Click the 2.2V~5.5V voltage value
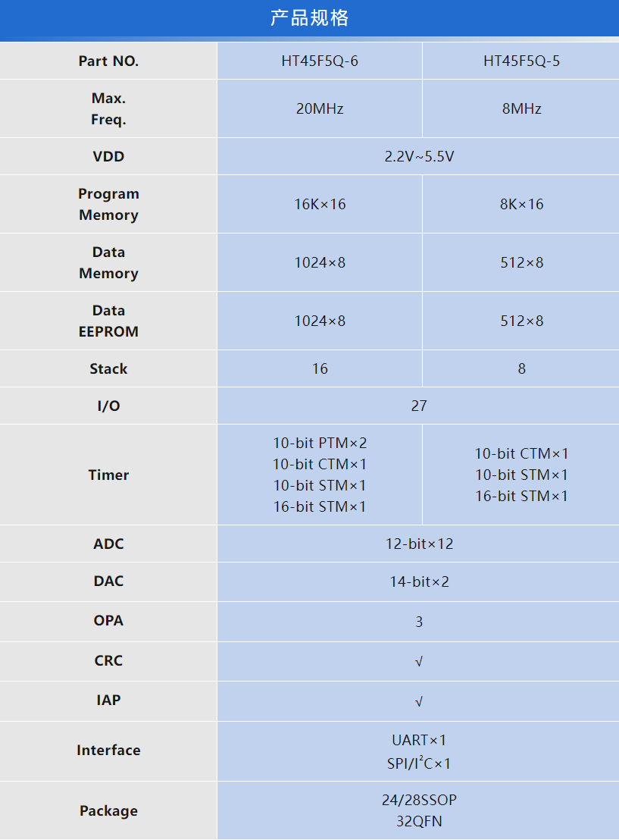 click(419, 157)
